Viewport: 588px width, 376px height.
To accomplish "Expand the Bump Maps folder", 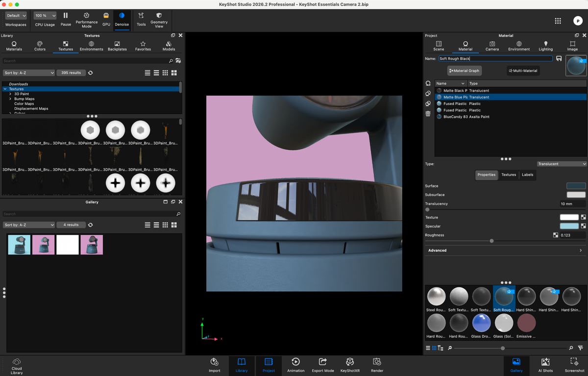I will tap(10, 99).
